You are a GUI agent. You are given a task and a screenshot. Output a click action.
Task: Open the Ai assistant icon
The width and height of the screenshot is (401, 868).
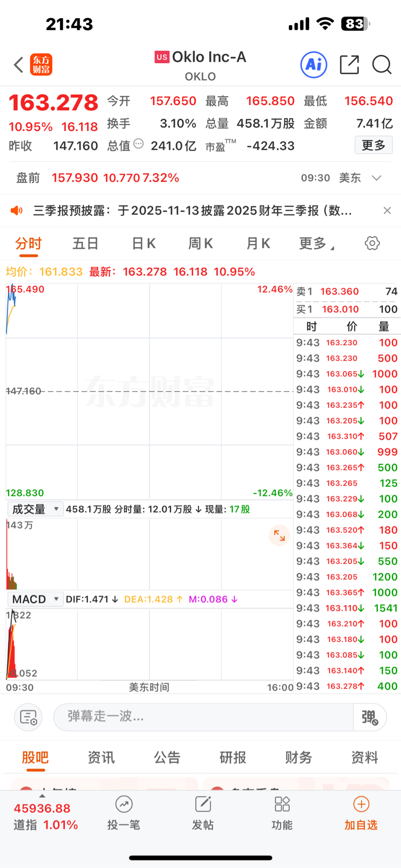coord(314,65)
